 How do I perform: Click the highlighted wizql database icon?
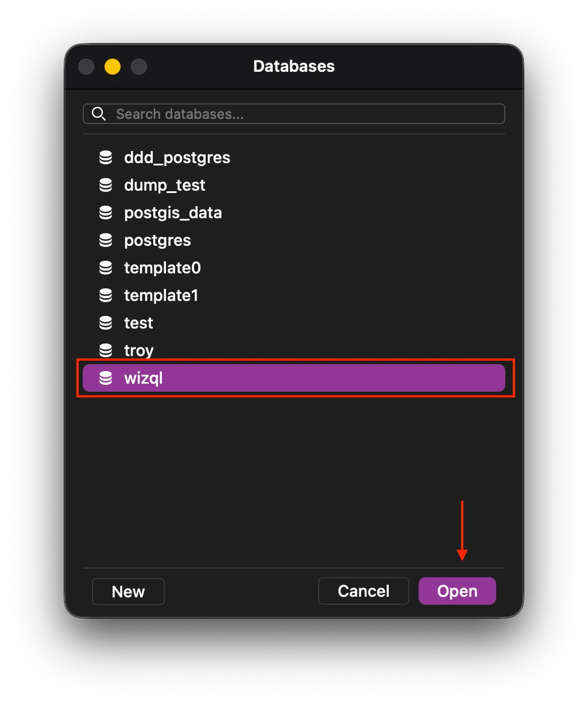(106, 377)
